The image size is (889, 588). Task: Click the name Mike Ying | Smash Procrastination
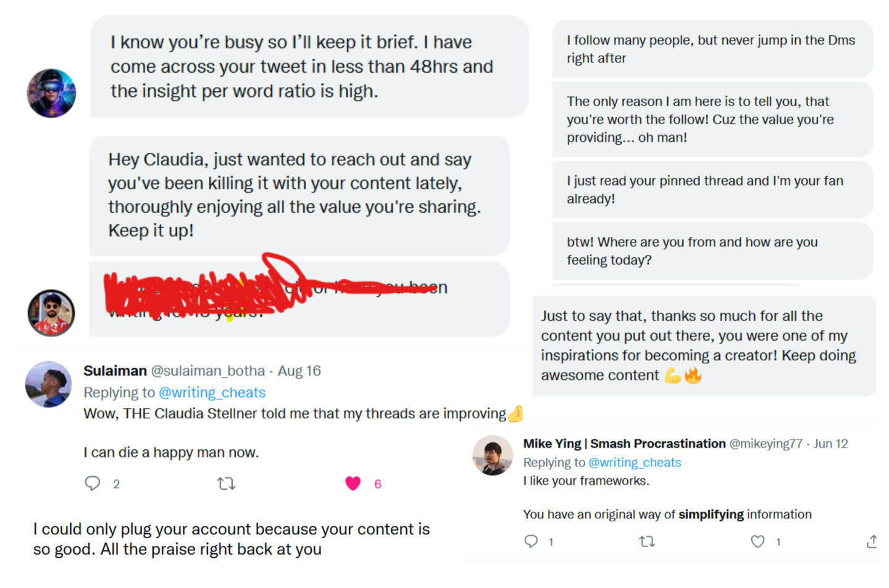(x=624, y=444)
